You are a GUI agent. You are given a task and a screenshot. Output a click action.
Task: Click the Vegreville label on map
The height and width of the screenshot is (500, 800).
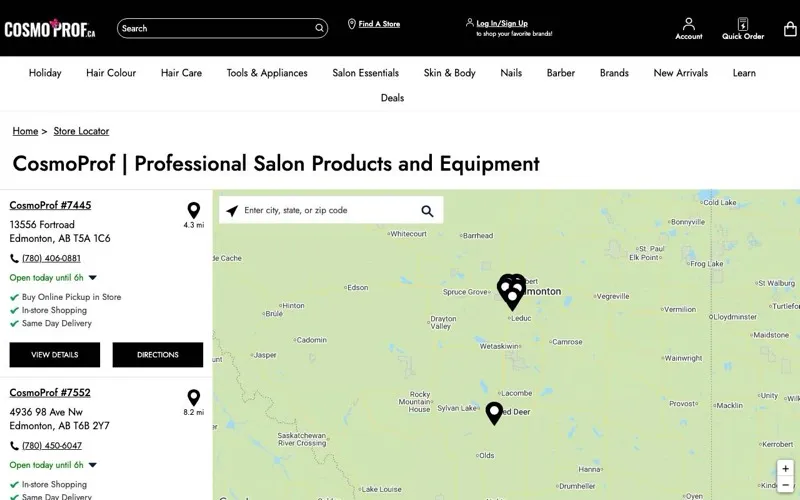(x=613, y=296)
